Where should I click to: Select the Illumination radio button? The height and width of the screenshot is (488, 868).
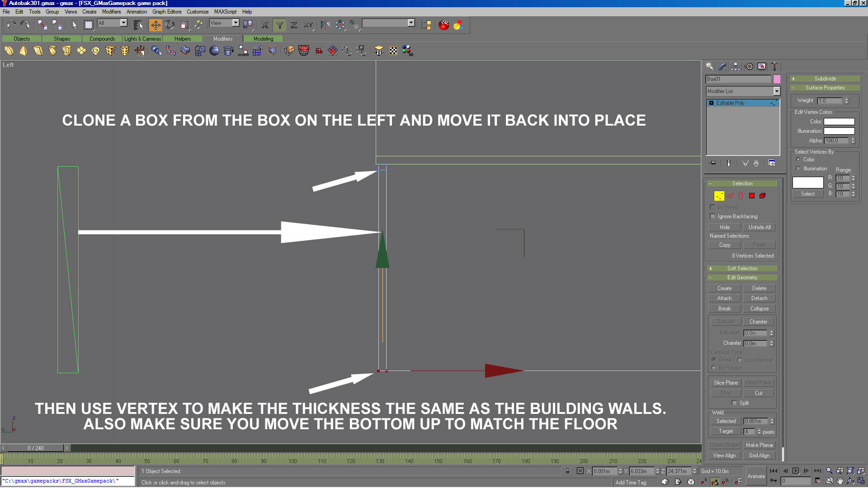click(798, 169)
